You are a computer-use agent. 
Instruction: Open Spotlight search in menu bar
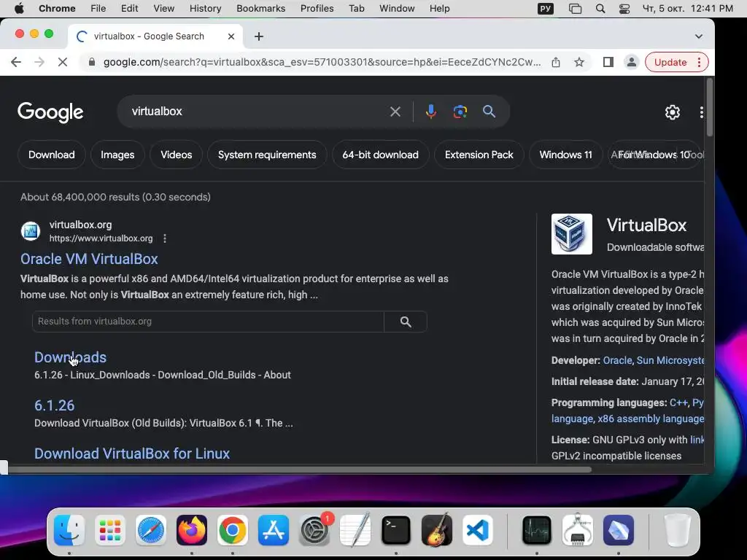600,9
